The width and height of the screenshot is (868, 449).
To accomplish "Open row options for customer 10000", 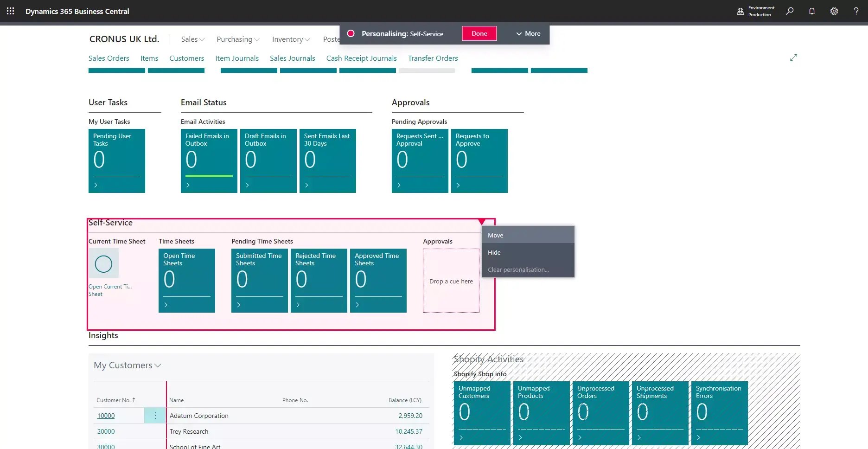I will (x=155, y=416).
